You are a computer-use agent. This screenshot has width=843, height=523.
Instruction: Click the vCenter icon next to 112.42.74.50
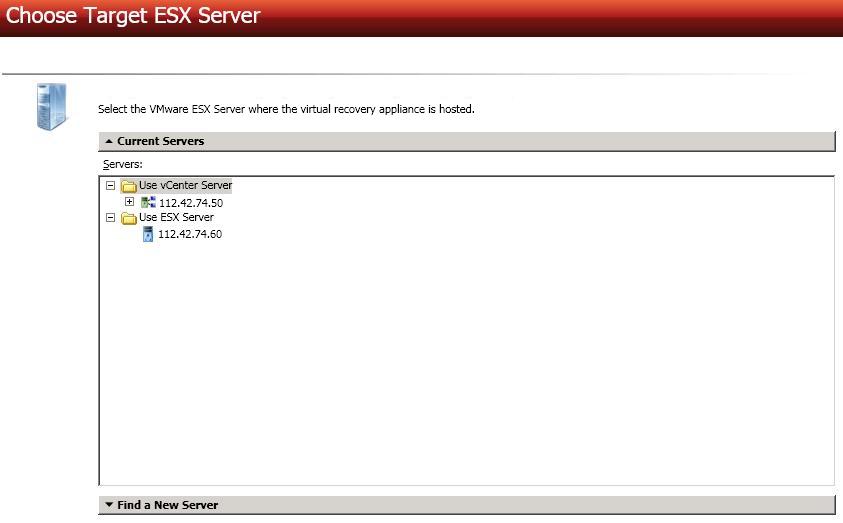(148, 203)
